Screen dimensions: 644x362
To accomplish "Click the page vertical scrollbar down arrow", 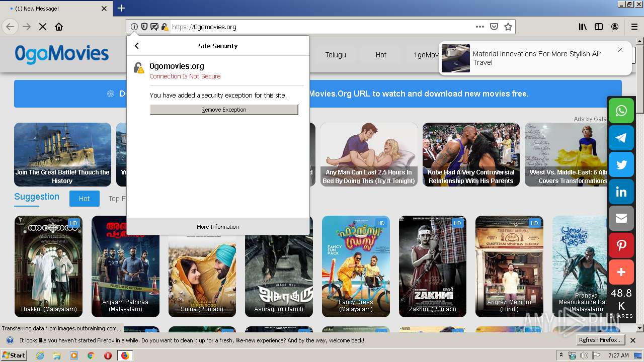I will pos(640,328).
